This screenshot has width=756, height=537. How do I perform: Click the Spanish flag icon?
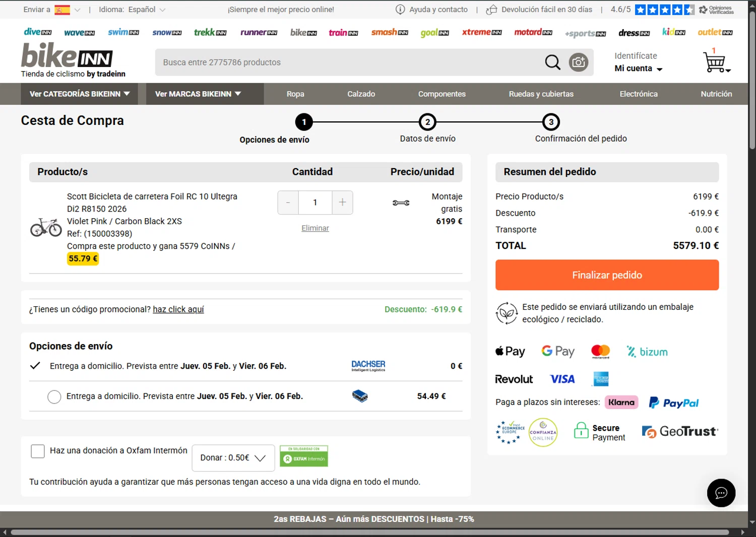click(x=62, y=10)
